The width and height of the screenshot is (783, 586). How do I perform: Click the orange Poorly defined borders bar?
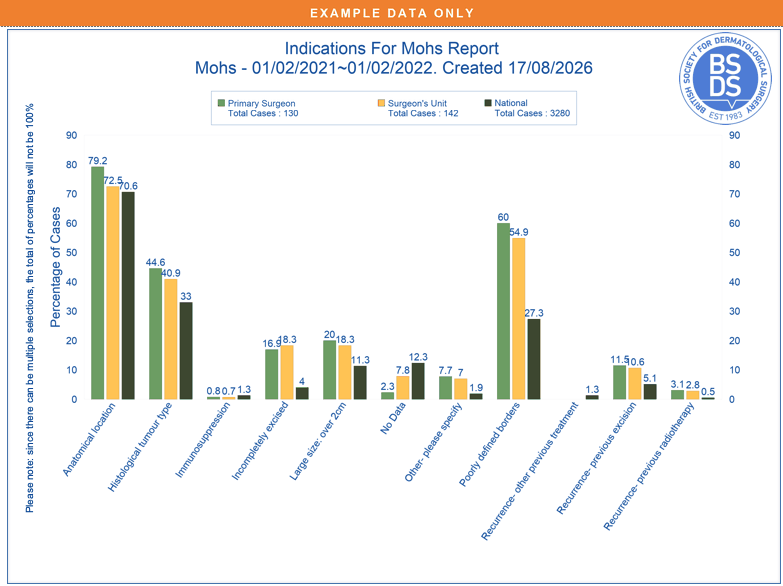519,319
